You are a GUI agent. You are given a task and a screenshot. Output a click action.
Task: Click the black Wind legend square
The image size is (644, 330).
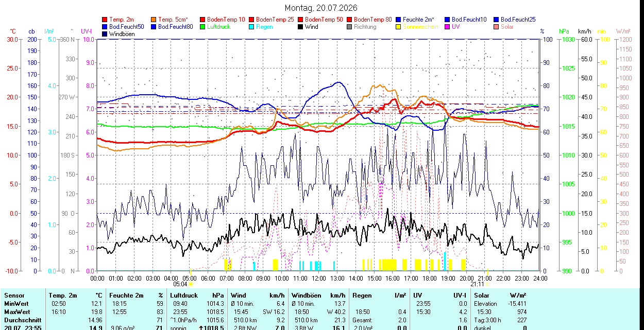click(x=300, y=27)
